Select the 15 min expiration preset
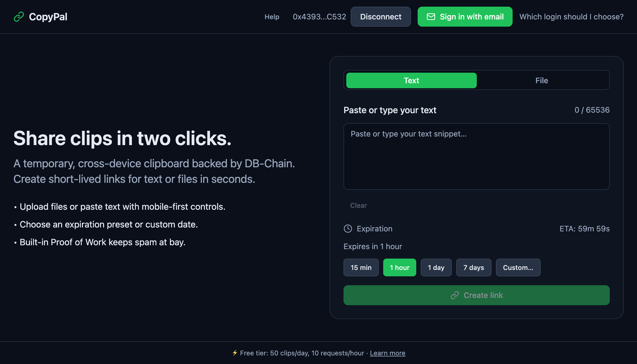The image size is (637, 364). pyautogui.click(x=361, y=267)
